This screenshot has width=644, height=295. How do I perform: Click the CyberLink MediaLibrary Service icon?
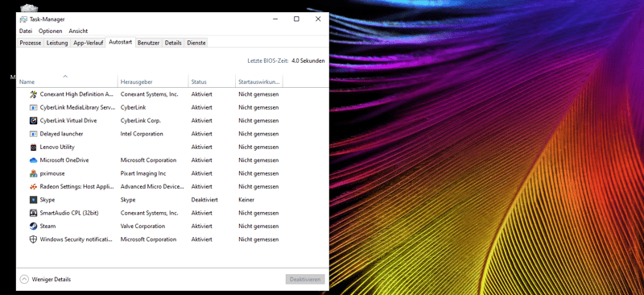coord(33,107)
